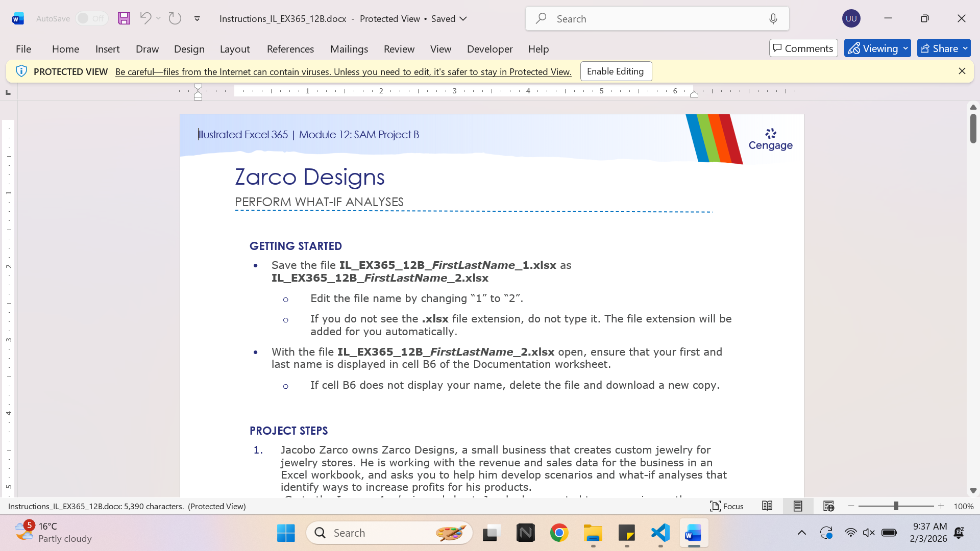
Task: Open the Comments pane button
Action: [x=803, y=48]
